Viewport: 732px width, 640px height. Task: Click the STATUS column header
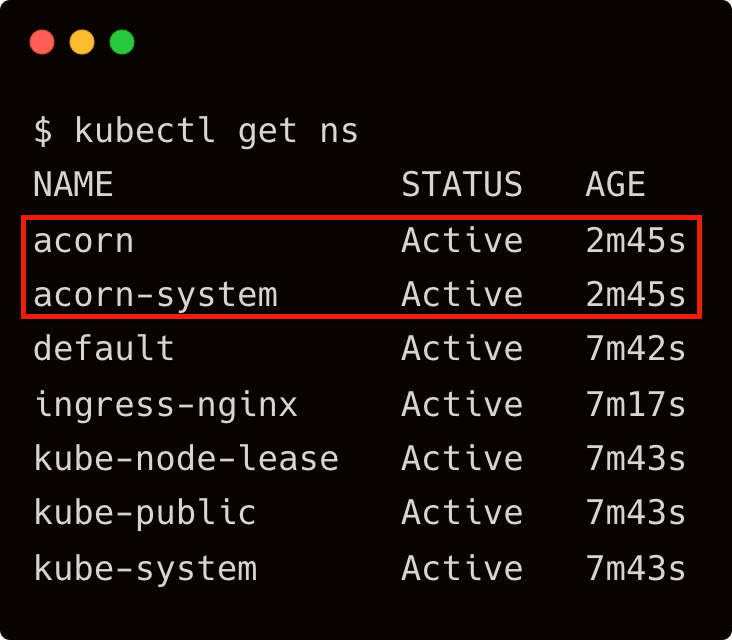(x=462, y=184)
